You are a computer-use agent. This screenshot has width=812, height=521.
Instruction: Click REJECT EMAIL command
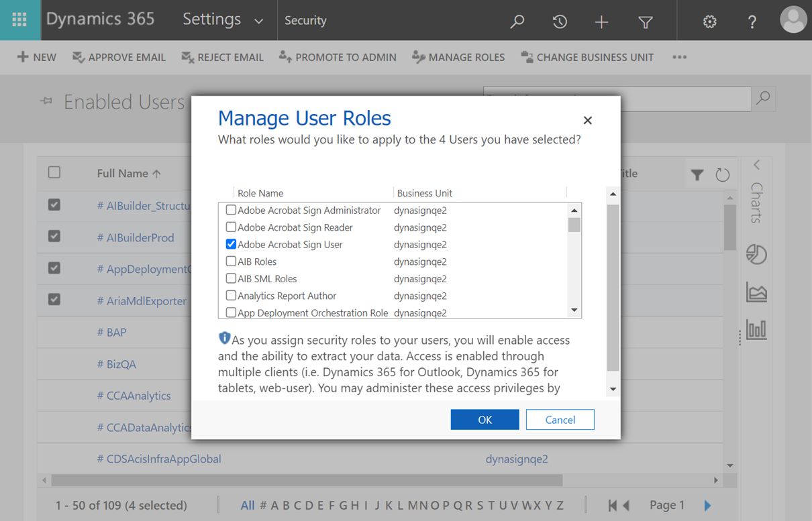(x=222, y=57)
